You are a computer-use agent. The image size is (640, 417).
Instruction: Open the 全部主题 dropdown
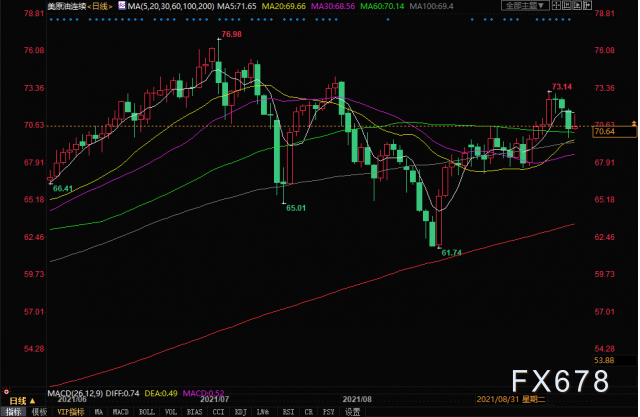(x=525, y=5)
